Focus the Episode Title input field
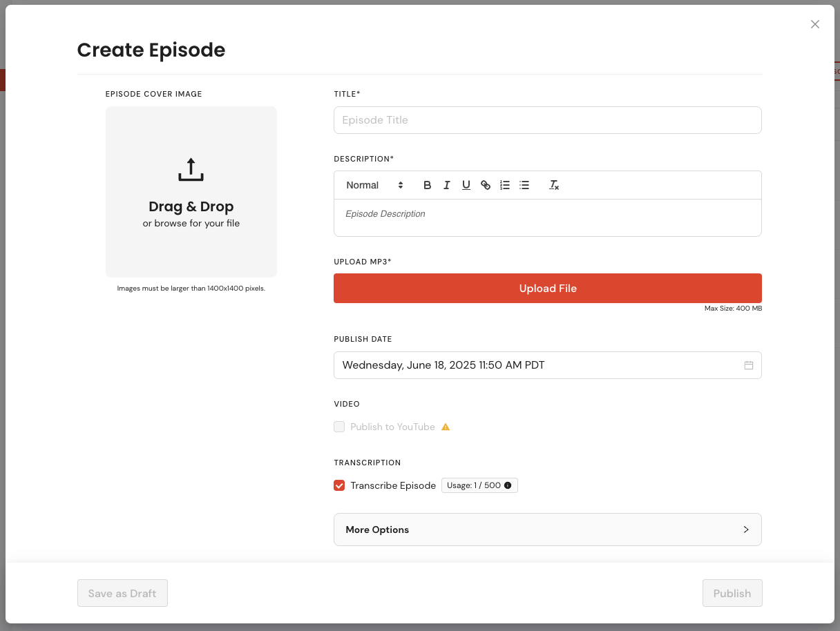 click(x=548, y=120)
